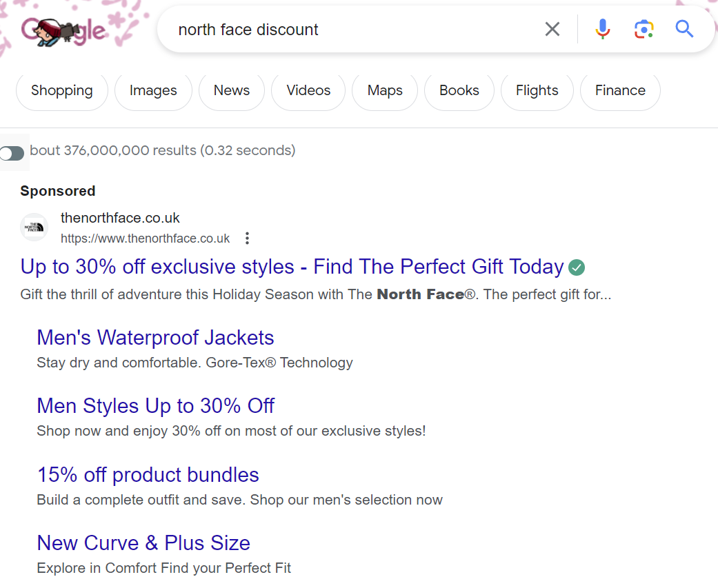This screenshot has height=588, width=718.
Task: Open the three-dot menu beside thenorthface.co.uk
Action: coord(248,238)
